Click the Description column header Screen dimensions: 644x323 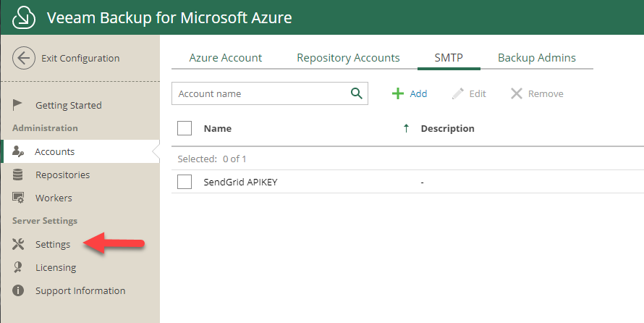[448, 129]
